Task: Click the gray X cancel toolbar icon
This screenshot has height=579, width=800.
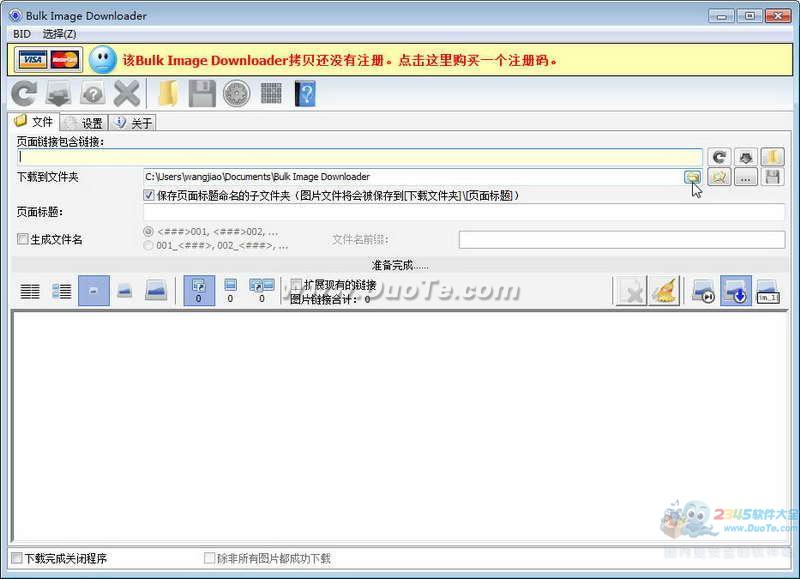Action: (x=127, y=93)
